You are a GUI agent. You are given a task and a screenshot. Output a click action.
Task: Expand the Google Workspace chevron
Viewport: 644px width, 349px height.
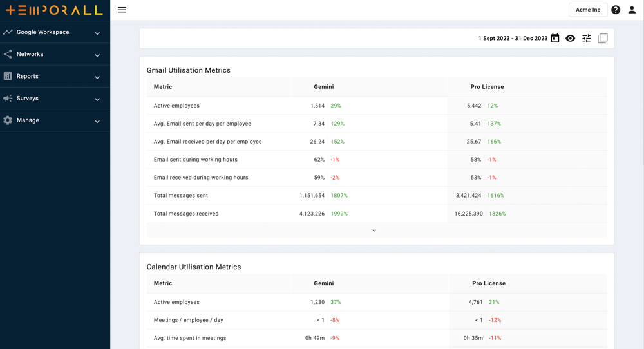pyautogui.click(x=97, y=33)
